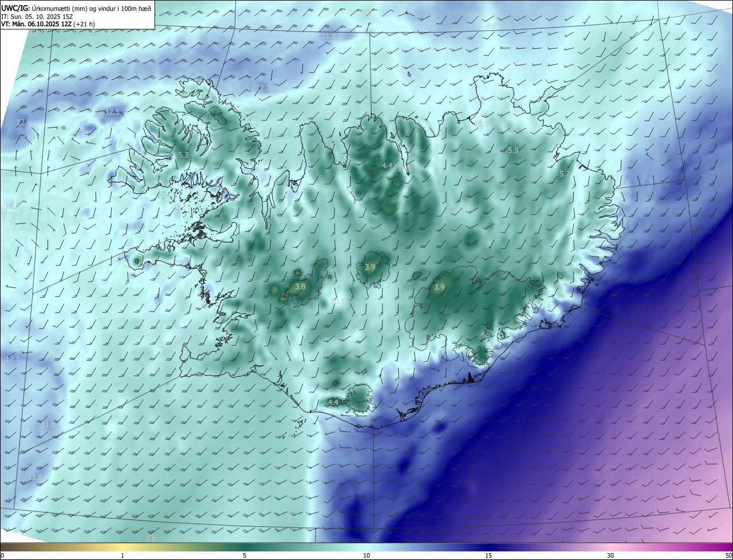Click the 1 tick on the color scale
The width and height of the screenshot is (733, 560).
tap(123, 555)
